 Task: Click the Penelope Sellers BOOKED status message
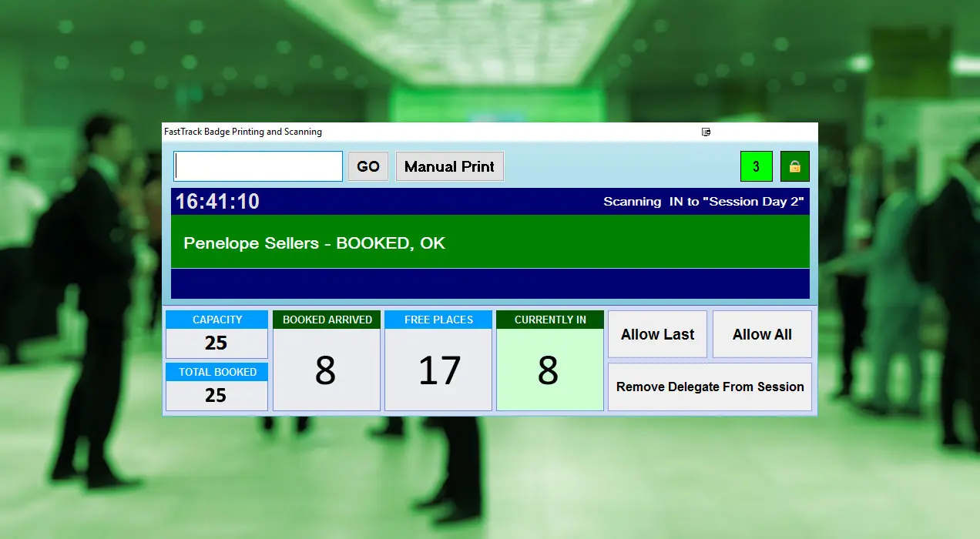click(x=314, y=242)
